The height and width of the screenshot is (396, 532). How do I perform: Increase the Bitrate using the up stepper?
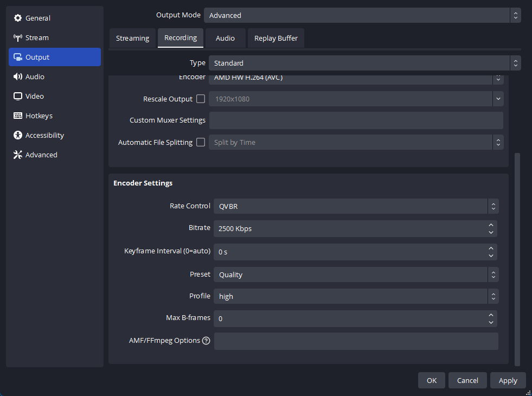(x=491, y=225)
